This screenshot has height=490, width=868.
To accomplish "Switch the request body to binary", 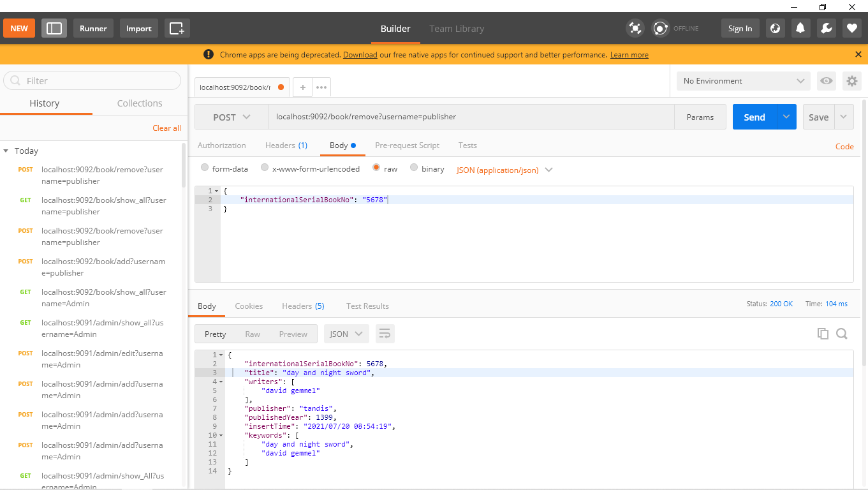I will coord(413,168).
